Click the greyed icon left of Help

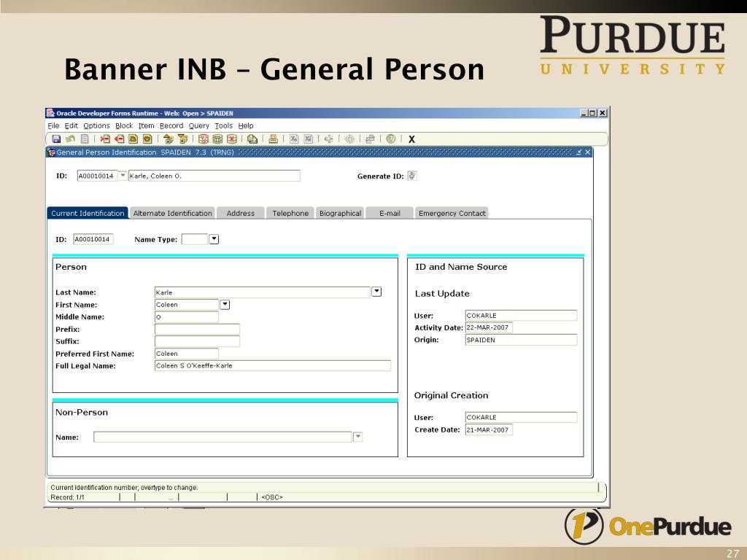[370, 139]
